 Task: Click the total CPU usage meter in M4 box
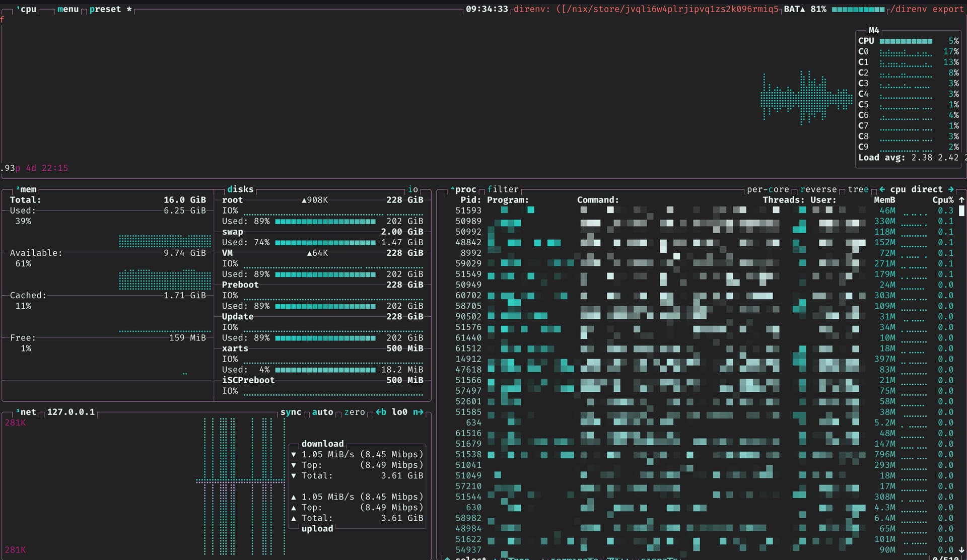[x=906, y=41]
